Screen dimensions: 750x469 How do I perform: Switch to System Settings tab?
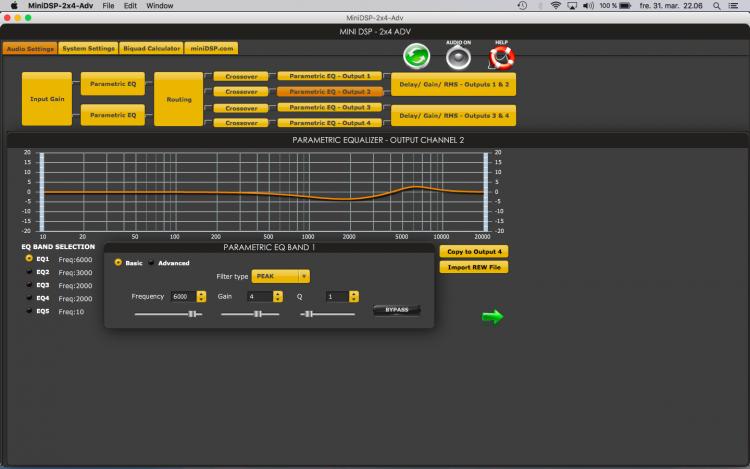(88, 48)
